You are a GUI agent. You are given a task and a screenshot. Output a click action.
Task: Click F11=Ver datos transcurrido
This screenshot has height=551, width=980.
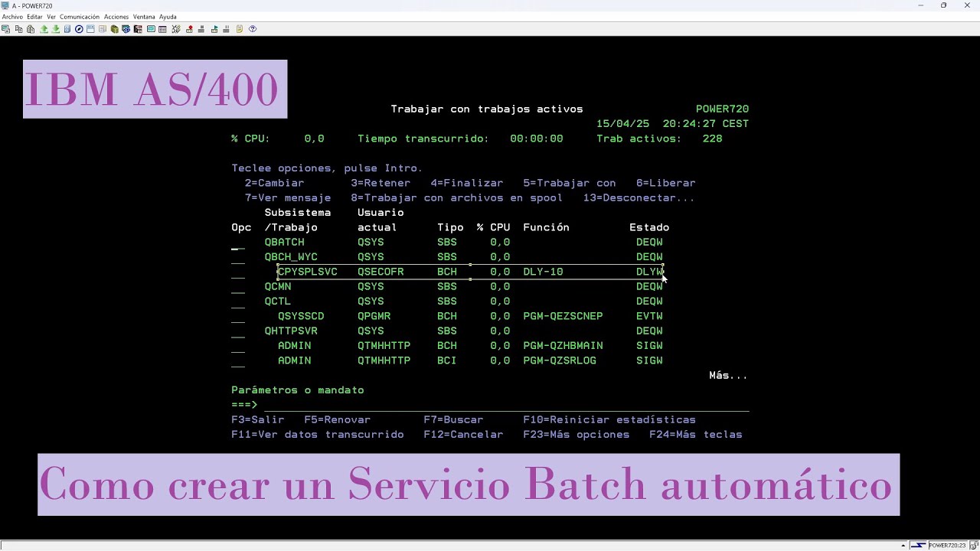pos(318,435)
